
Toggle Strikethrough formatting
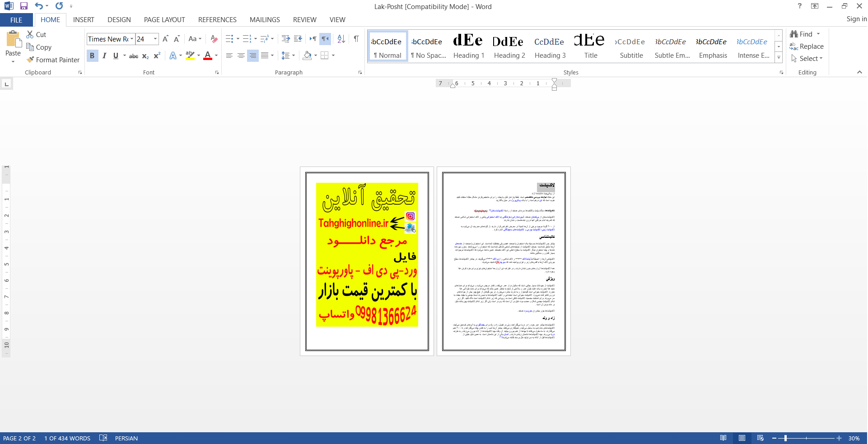point(134,56)
